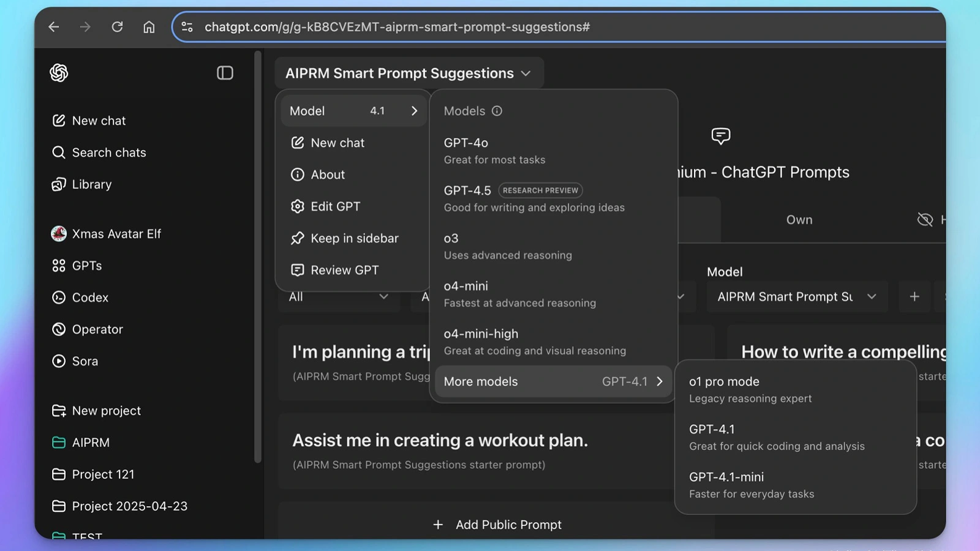980x551 pixels.
Task: Choose GPT-4.1-mini model
Action: (x=795, y=485)
